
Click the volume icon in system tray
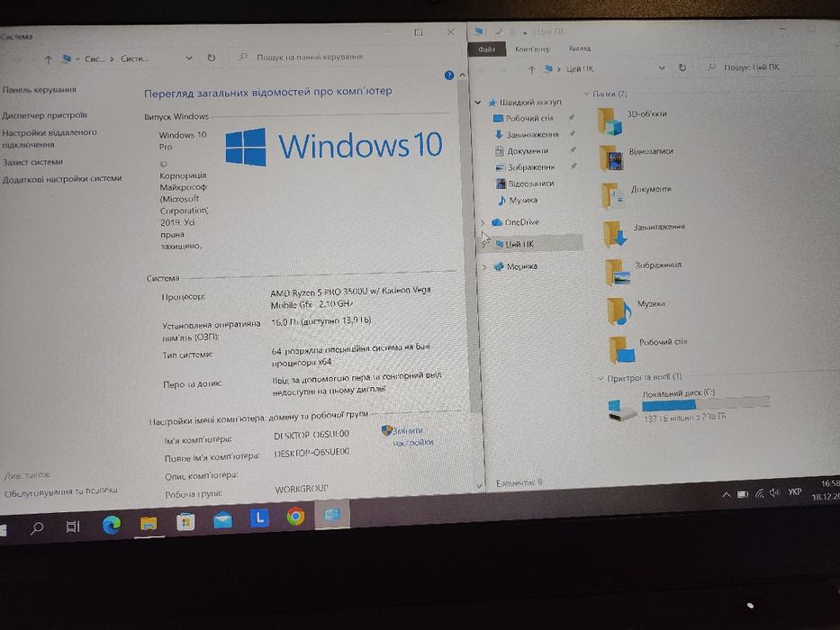774,493
